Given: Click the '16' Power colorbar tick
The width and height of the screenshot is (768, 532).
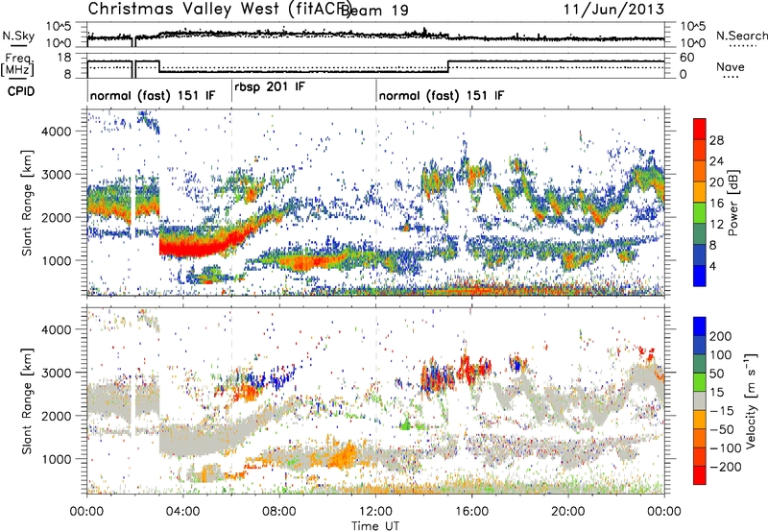Looking at the screenshot, I should point(716,204).
